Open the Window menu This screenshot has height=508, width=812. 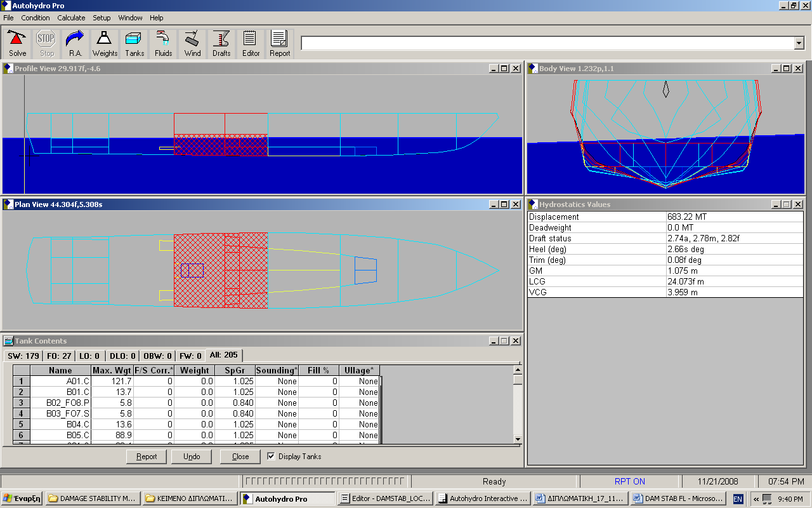131,18
